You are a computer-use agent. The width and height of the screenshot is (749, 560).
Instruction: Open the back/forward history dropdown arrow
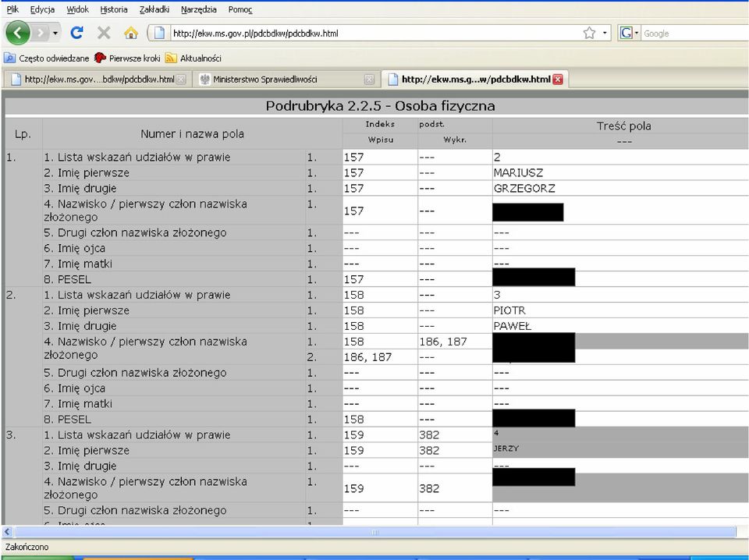55,34
